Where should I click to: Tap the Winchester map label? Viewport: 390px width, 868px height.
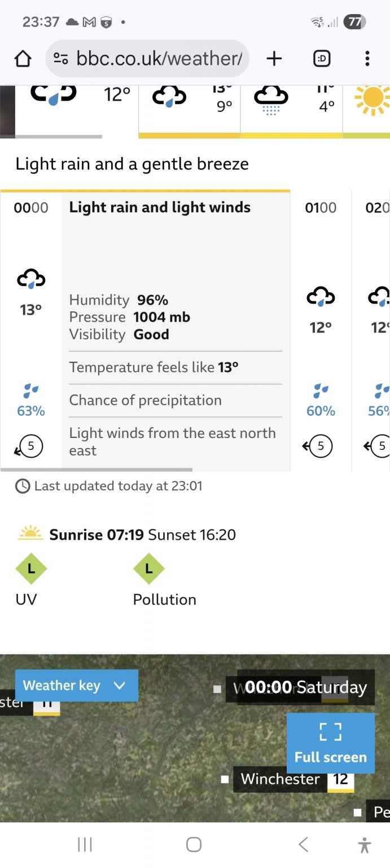pyautogui.click(x=280, y=779)
